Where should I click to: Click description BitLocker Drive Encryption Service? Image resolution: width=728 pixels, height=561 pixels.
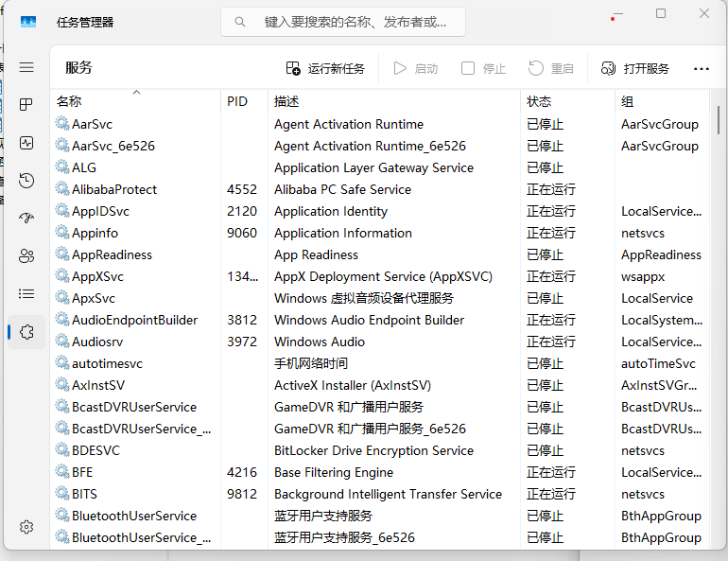373,450
